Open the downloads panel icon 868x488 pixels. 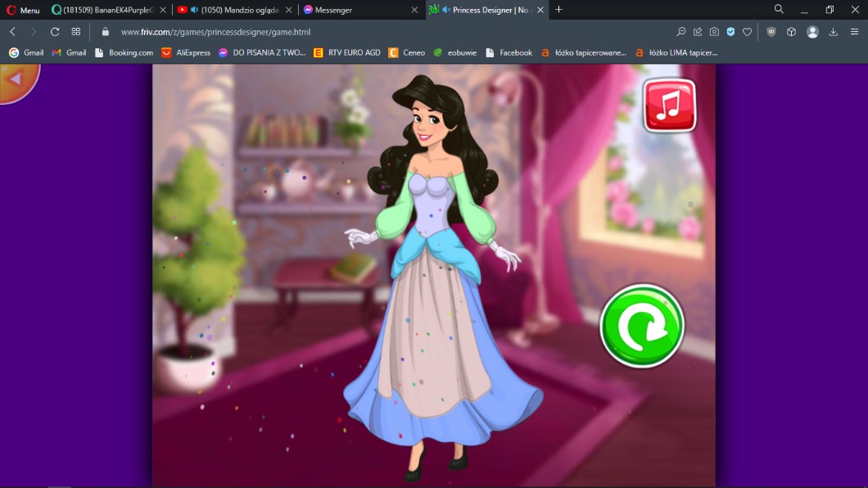pyautogui.click(x=833, y=32)
